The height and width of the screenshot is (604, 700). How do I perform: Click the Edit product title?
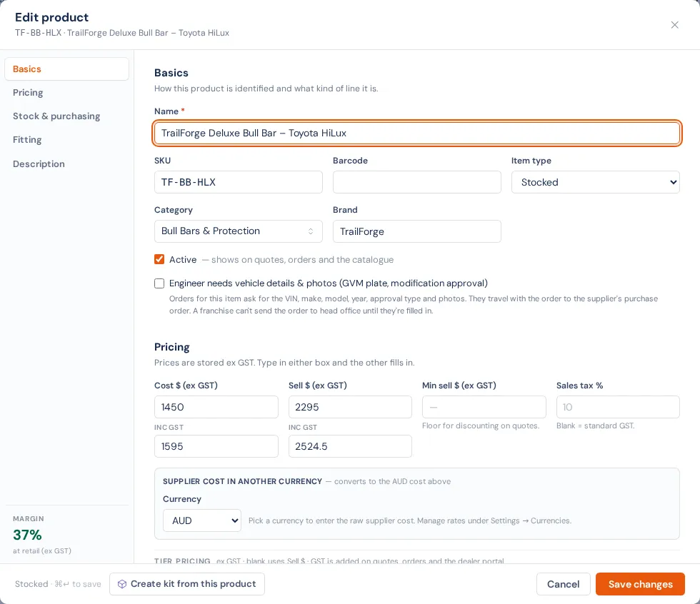coord(51,17)
